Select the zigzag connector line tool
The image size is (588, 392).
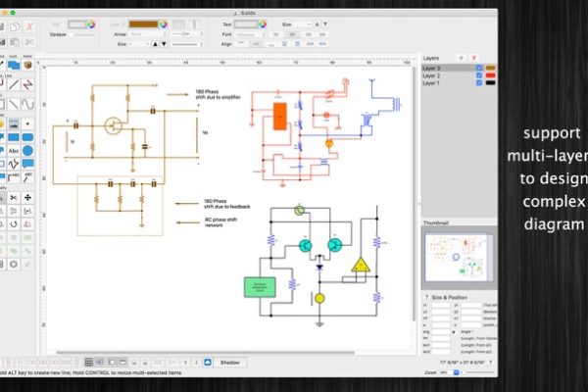tap(27, 85)
